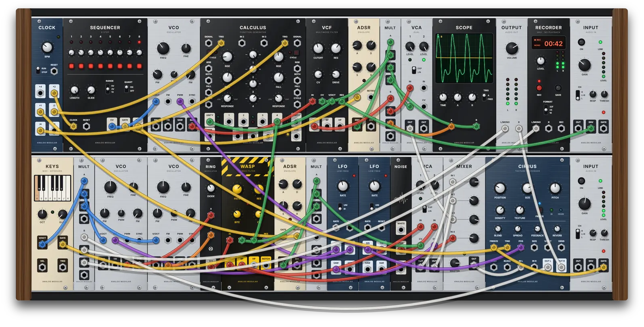Click the SAW output jack on top-row VCO

pyautogui.click(x=180, y=126)
